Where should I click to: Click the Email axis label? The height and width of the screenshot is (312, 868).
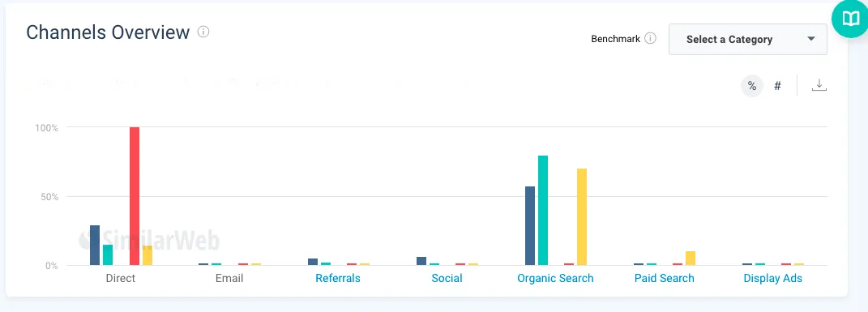click(229, 278)
